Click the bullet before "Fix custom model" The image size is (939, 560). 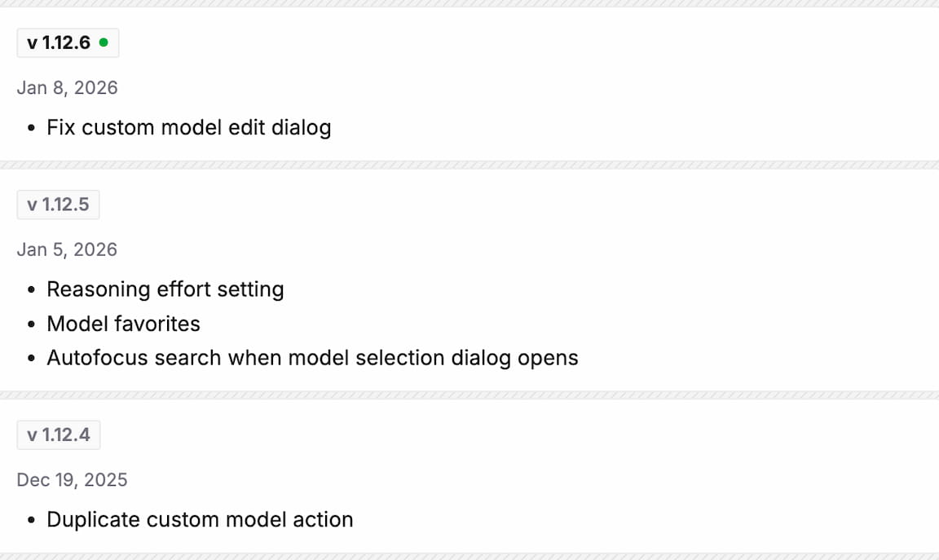pyautogui.click(x=31, y=128)
